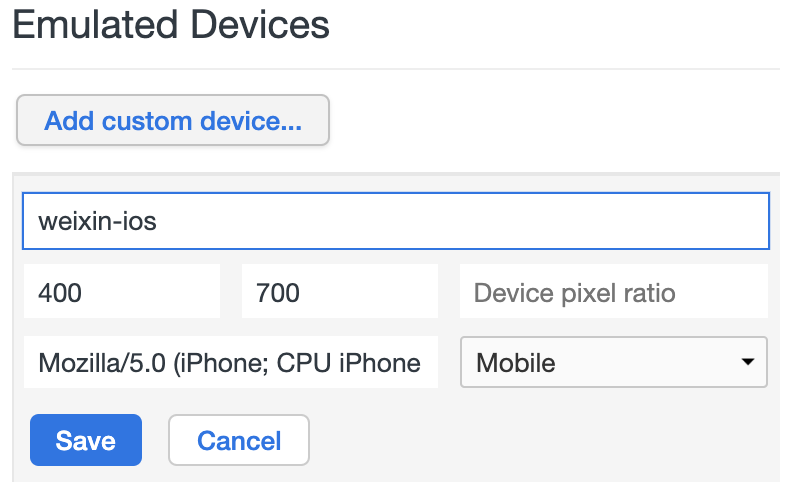Click the white Cancel button
This screenshot has height=482, width=790.
[x=239, y=440]
